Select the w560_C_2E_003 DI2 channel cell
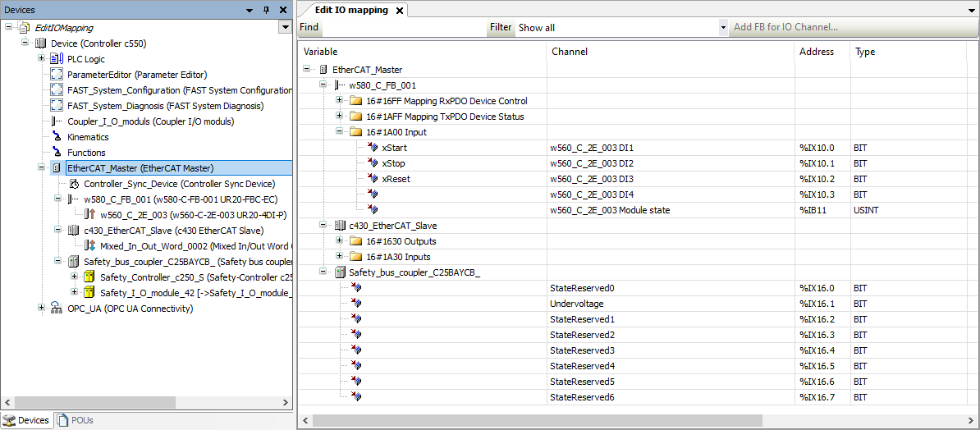 pyautogui.click(x=671, y=164)
